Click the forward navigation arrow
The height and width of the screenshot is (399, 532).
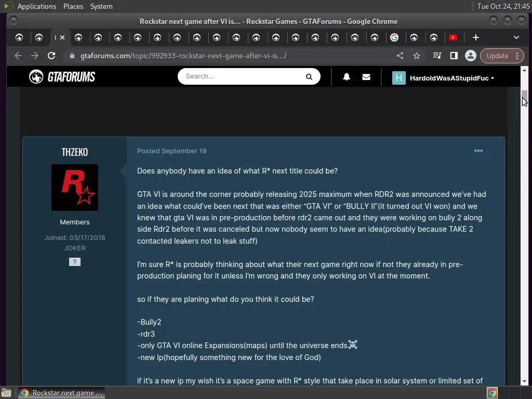[x=35, y=56]
